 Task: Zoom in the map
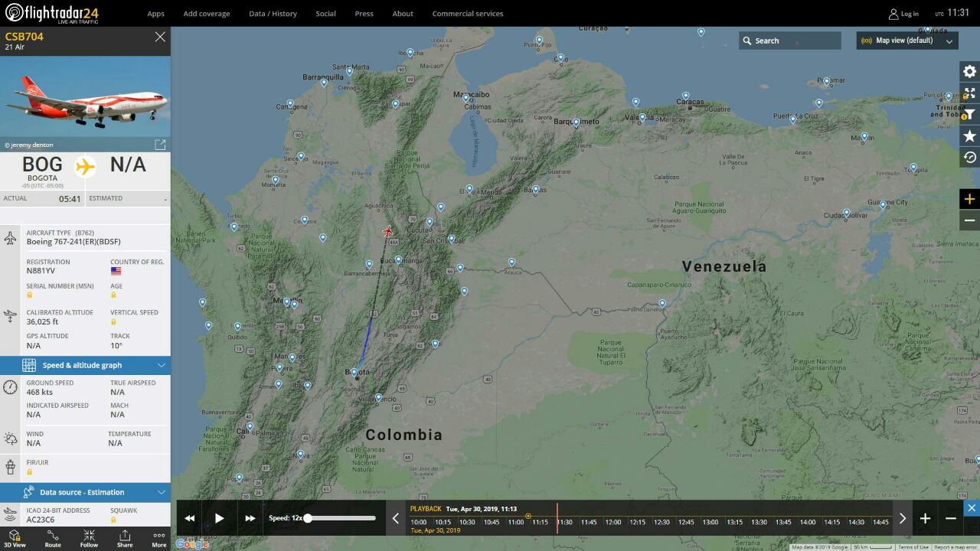[x=969, y=199]
